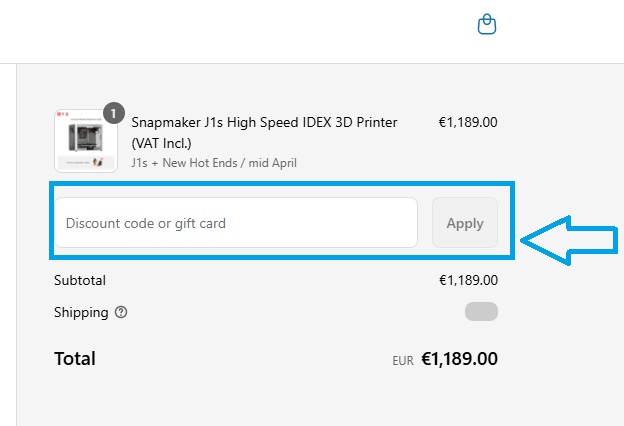The image size is (624, 426).
Task: Click the Subtotal label
Action: pos(80,280)
